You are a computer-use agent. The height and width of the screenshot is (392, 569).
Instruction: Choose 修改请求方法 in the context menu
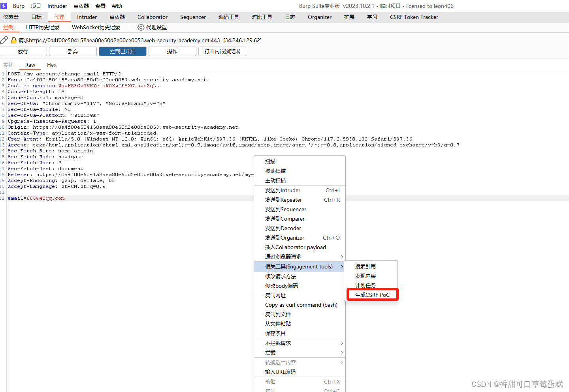(x=300, y=276)
